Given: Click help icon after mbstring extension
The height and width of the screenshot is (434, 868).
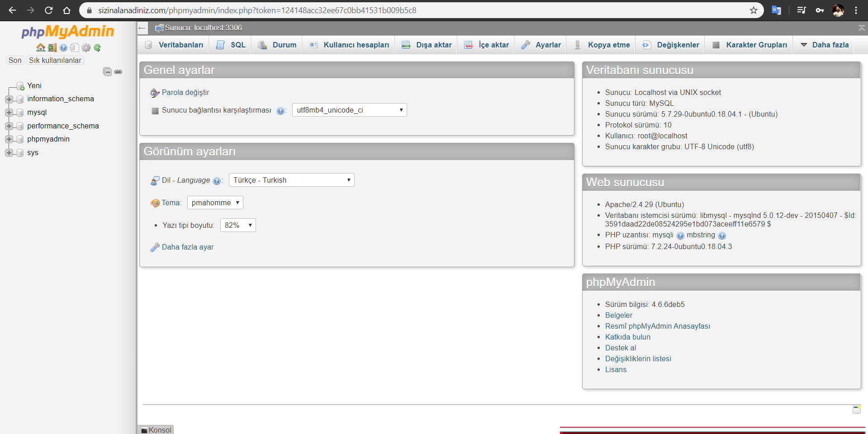Looking at the screenshot, I should pyautogui.click(x=722, y=236).
